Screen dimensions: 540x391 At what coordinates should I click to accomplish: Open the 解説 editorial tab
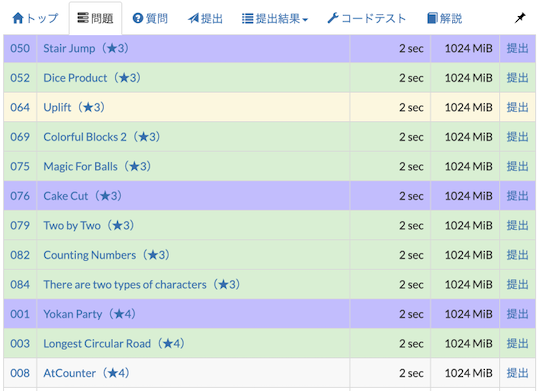pos(445,18)
